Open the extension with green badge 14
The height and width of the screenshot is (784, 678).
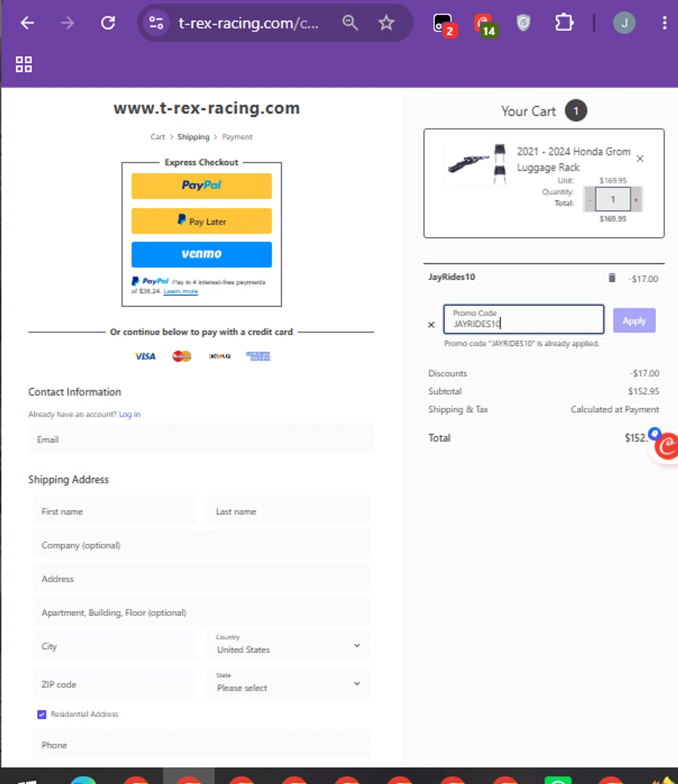pyautogui.click(x=485, y=25)
